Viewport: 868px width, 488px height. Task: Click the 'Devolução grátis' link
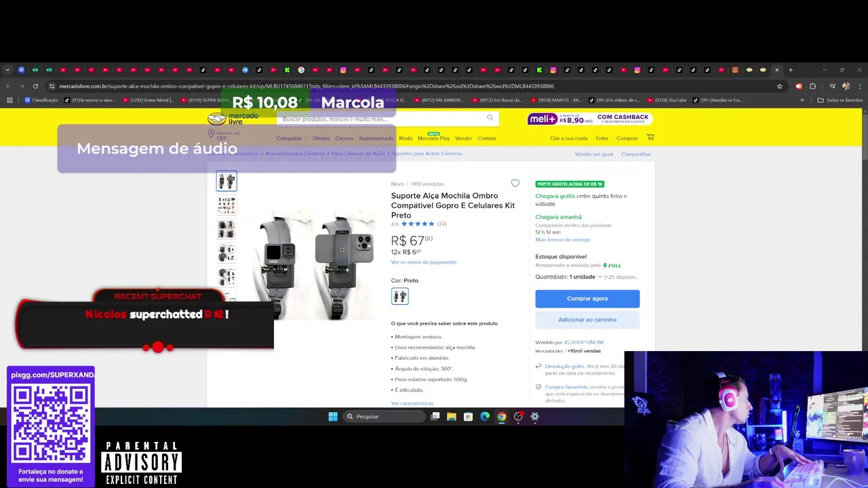(x=564, y=366)
